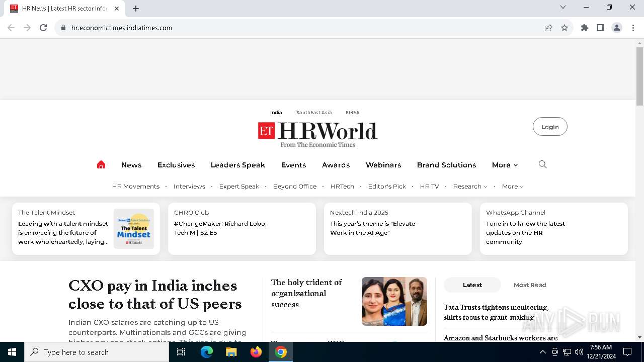The image size is (644, 362).
Task: Open the Expert Speak link
Action: (x=239, y=187)
